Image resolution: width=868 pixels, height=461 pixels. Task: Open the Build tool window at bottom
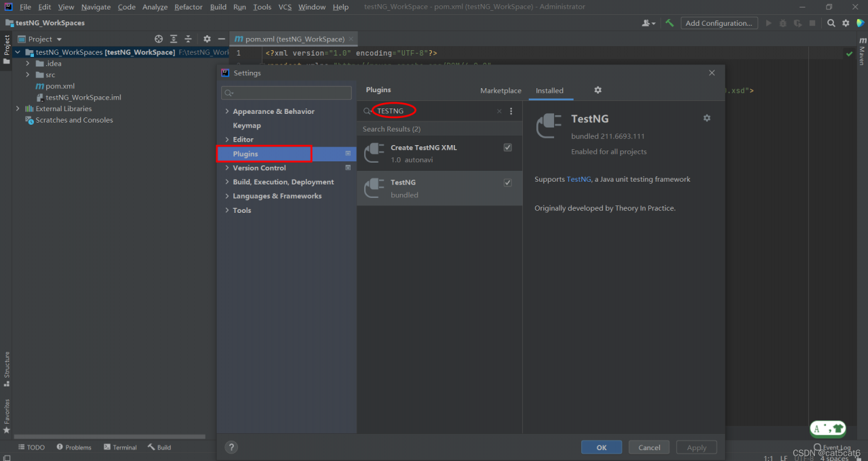click(x=159, y=447)
